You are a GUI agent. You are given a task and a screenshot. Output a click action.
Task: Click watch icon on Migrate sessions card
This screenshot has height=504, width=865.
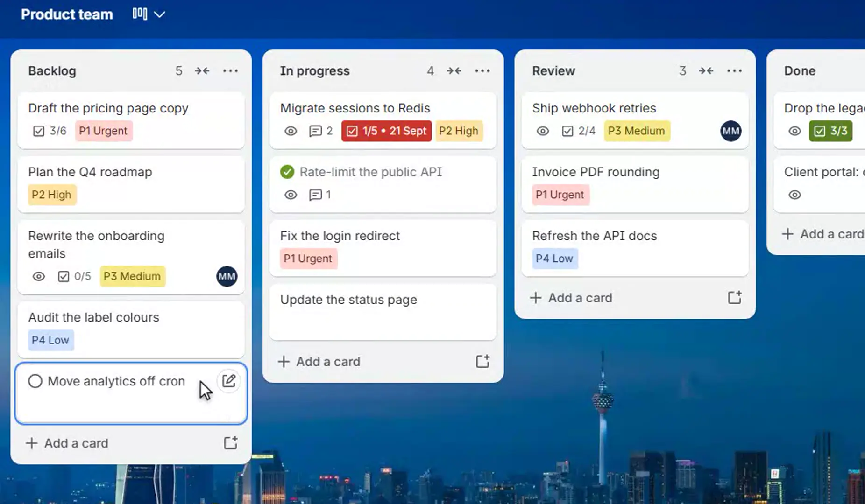291,131
